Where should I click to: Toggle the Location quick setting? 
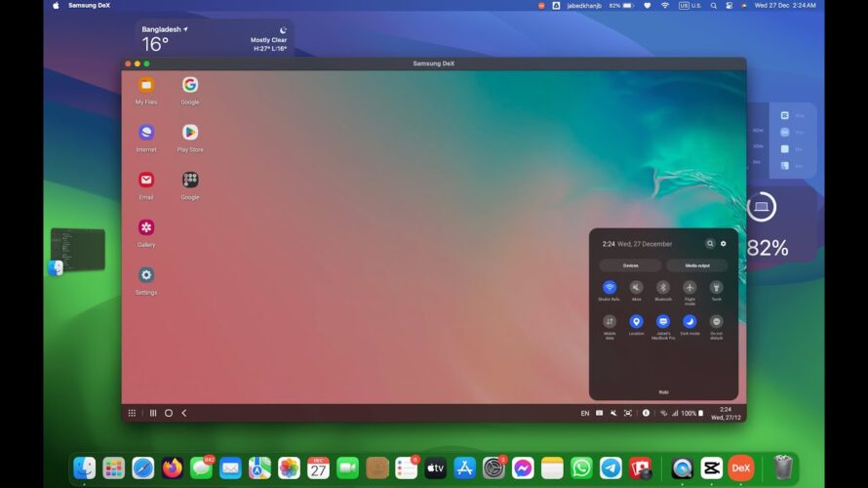point(636,322)
